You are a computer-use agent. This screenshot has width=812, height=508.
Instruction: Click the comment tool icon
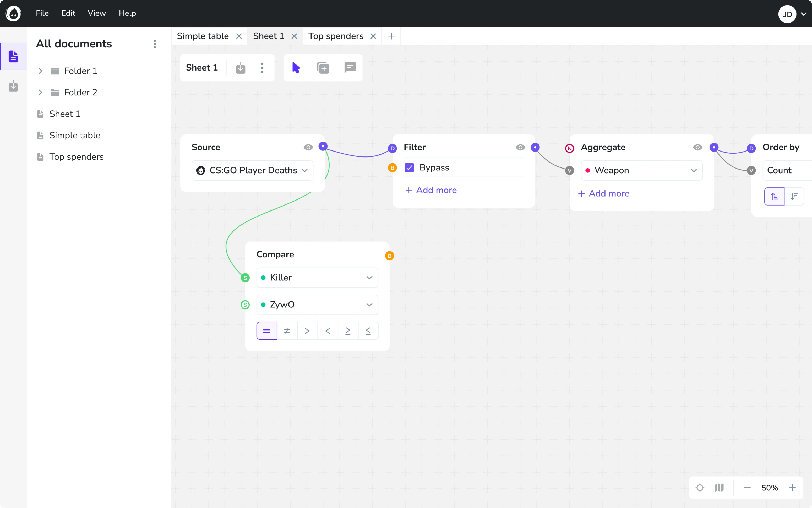pos(350,68)
